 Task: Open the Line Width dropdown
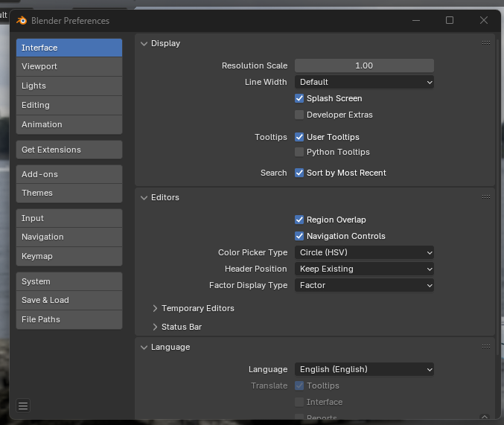pyautogui.click(x=364, y=82)
